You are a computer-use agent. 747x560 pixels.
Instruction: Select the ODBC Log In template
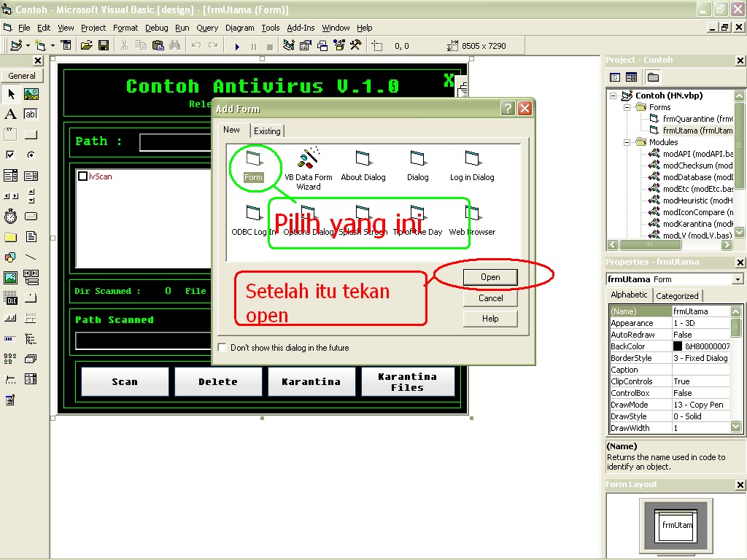(253, 220)
